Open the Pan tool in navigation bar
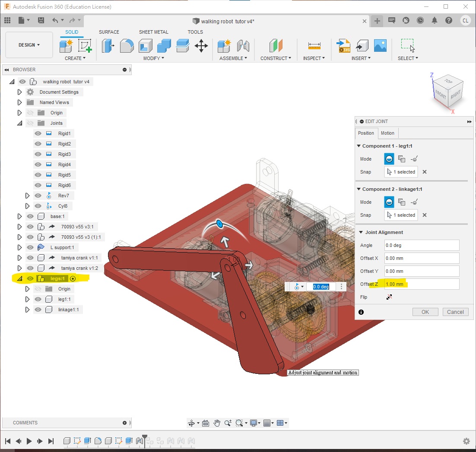Screen dimensions: 476x452 coord(217,423)
